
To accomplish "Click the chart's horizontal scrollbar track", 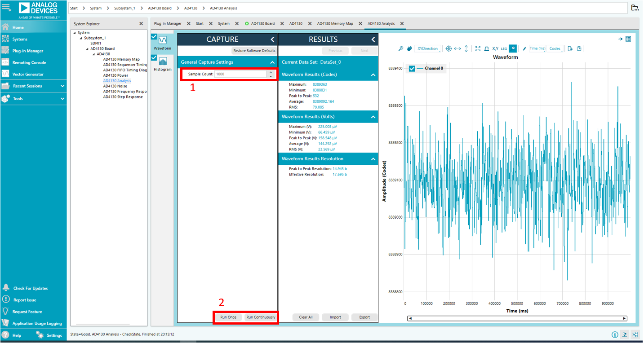I will [x=517, y=318].
